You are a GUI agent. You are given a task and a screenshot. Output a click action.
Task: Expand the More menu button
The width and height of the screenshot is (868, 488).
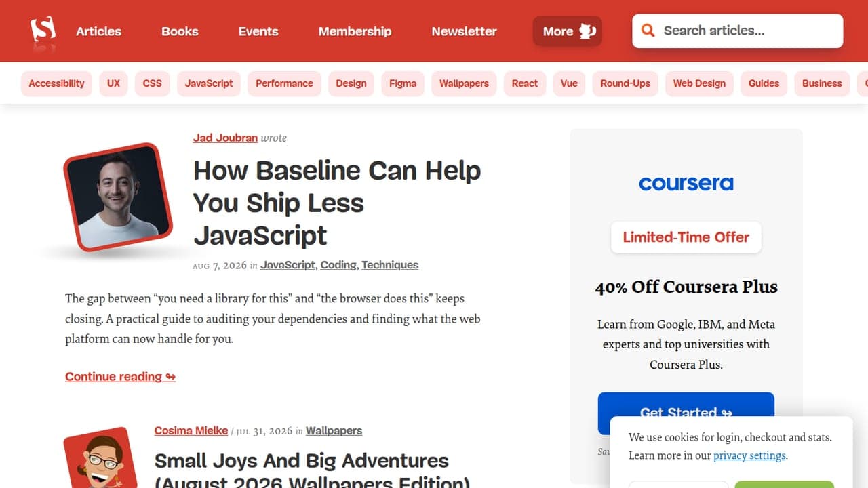click(x=568, y=31)
